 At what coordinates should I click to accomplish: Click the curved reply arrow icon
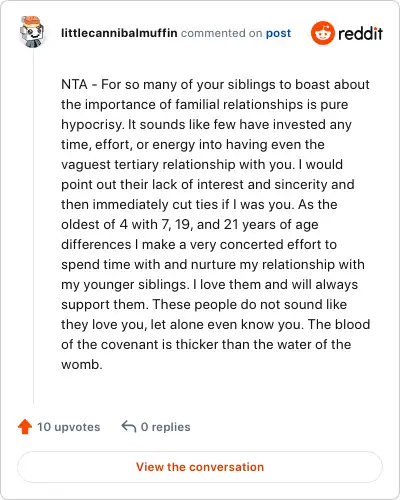pos(129,426)
